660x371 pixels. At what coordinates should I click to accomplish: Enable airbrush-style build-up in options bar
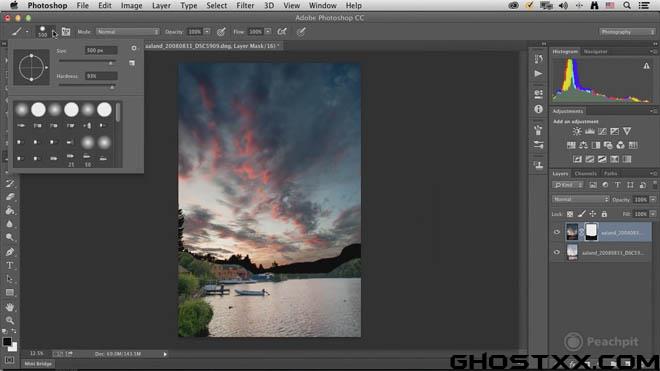point(282,32)
